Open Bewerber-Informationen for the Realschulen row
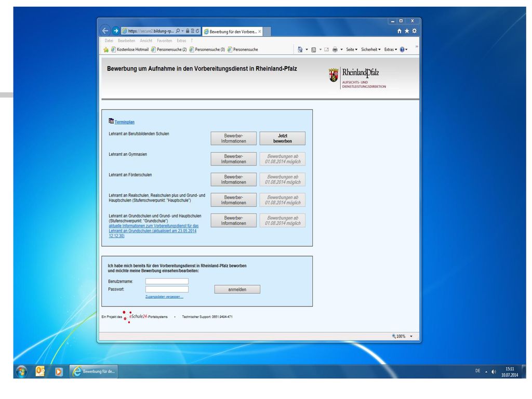Image resolution: width=532 pixels, height=399 pixels. pos(233,200)
